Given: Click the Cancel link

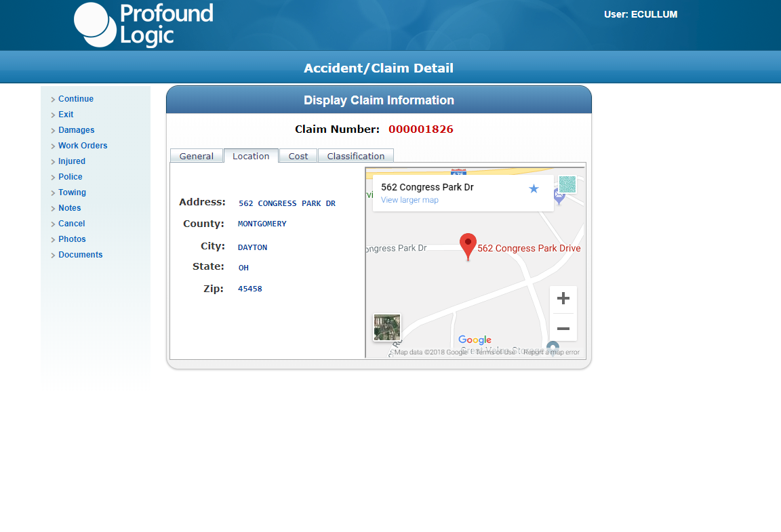Looking at the screenshot, I should pos(72,224).
